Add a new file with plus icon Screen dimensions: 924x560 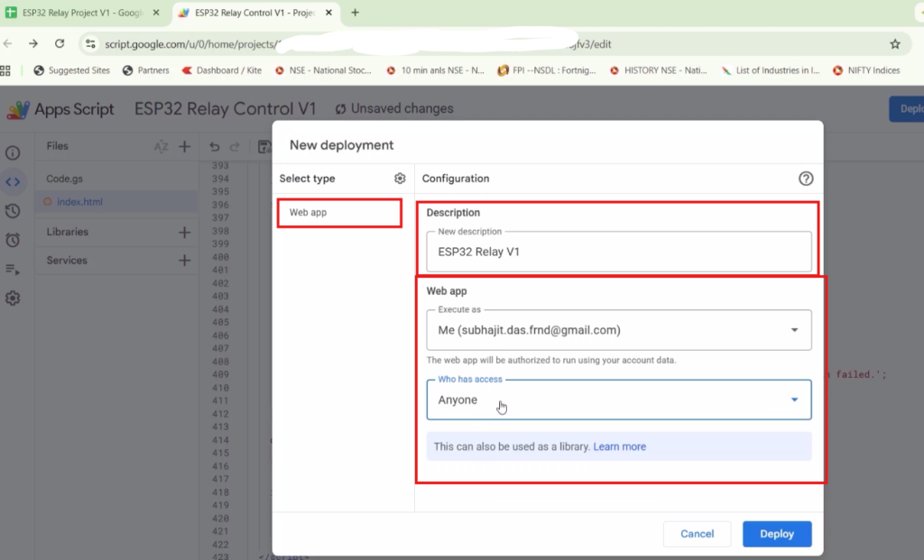184,147
